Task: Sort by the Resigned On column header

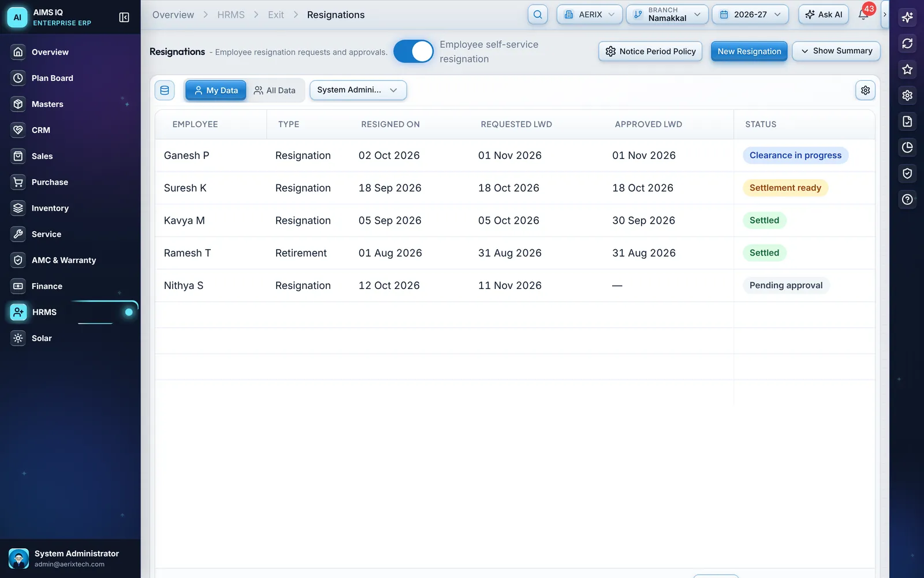Action: point(390,124)
